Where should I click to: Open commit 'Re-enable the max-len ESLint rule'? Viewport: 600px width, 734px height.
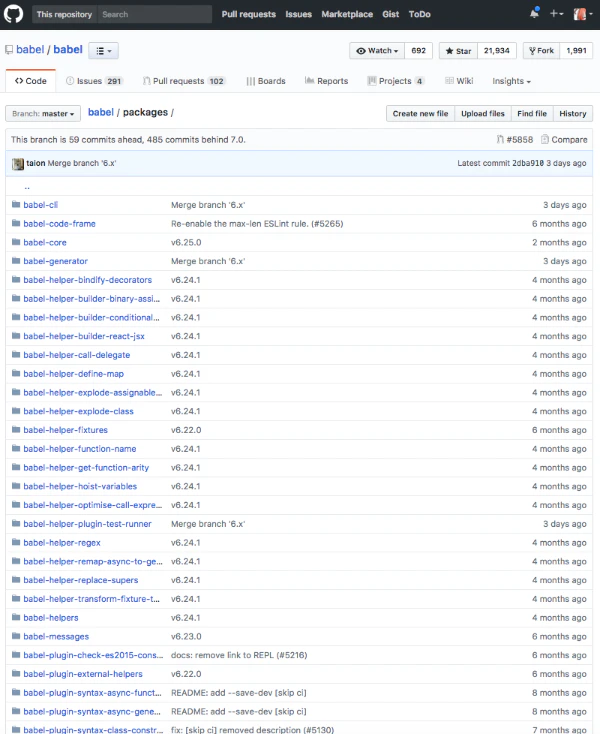[x=257, y=224]
